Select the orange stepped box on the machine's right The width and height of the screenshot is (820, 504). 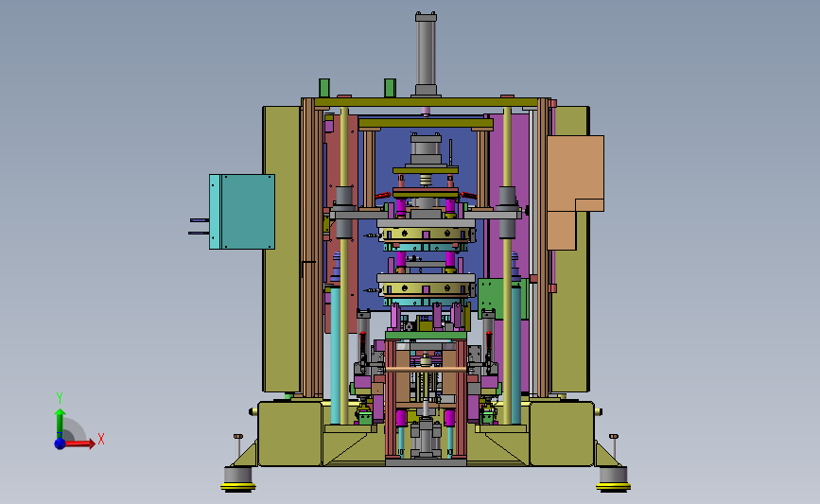(575, 192)
